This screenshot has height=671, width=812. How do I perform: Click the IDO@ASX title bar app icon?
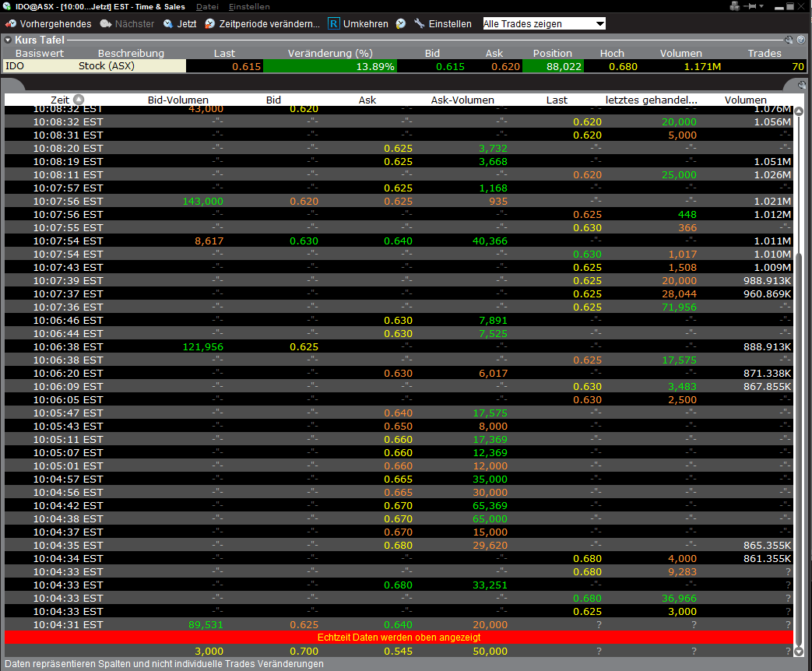click(7, 6)
